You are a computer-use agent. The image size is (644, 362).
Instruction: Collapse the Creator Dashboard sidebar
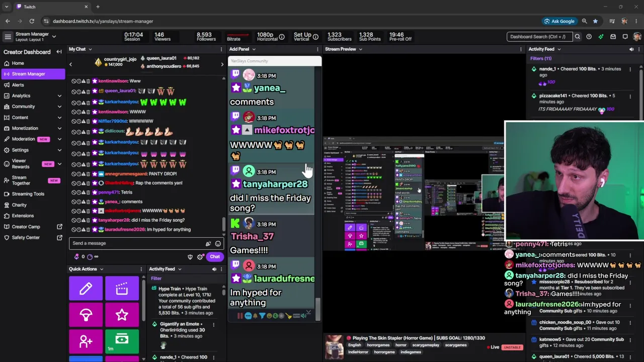click(x=59, y=52)
